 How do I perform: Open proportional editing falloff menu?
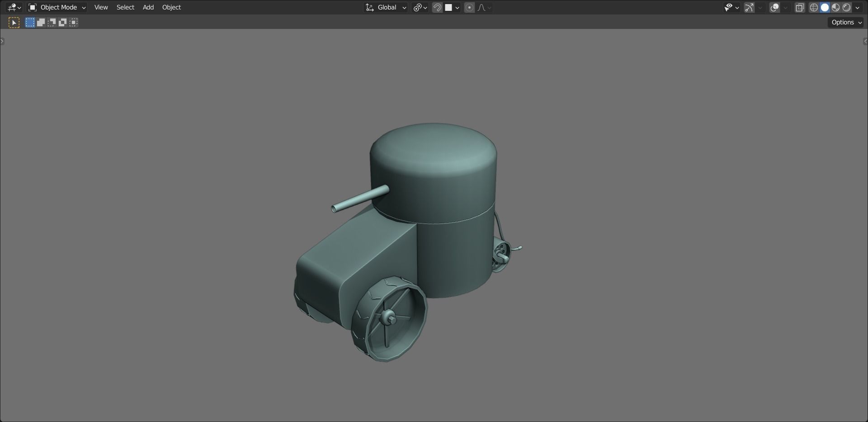click(x=484, y=7)
